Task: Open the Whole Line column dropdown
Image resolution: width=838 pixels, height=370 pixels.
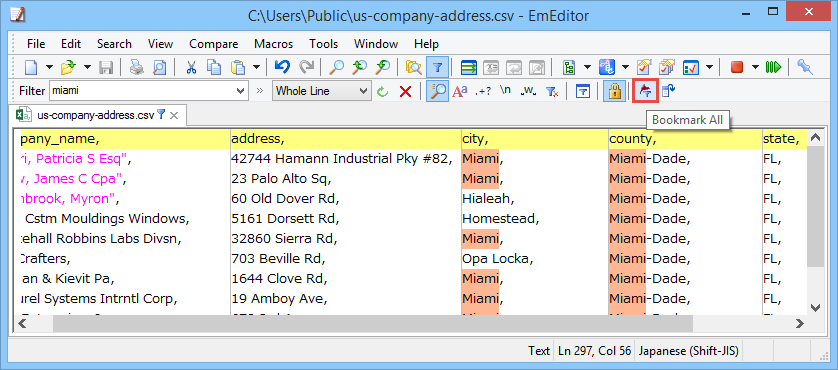Action: point(364,91)
